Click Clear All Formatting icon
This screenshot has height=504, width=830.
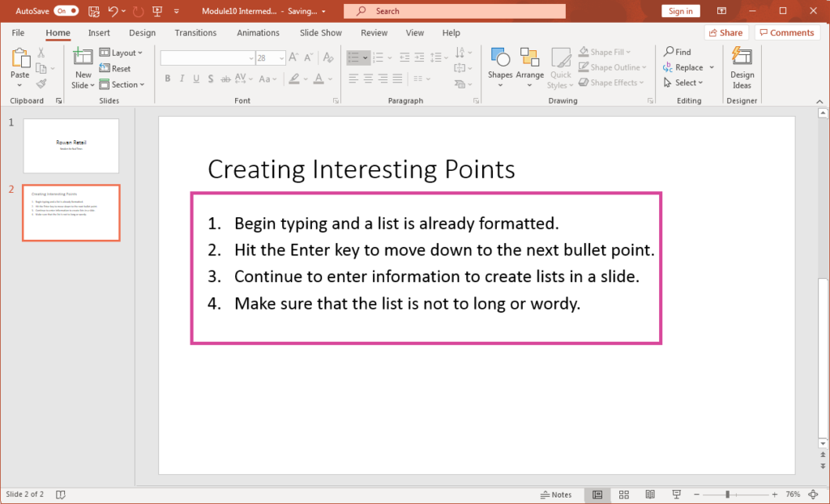(x=328, y=58)
